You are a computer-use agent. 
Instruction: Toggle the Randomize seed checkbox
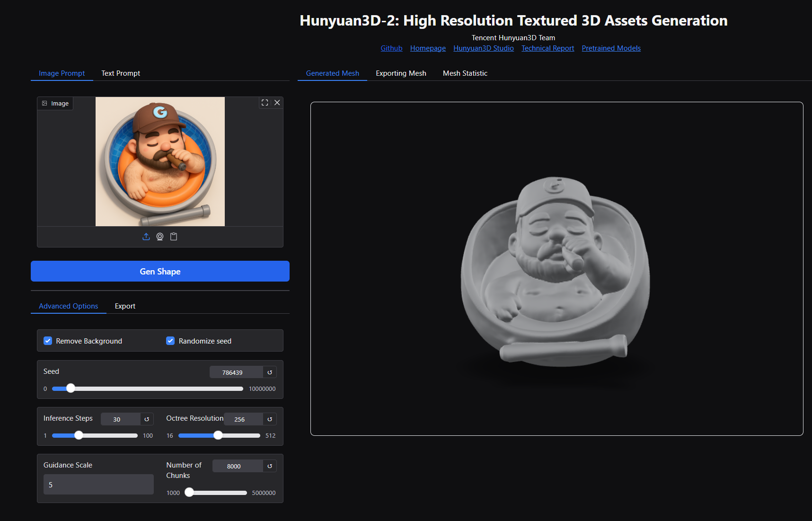point(170,341)
